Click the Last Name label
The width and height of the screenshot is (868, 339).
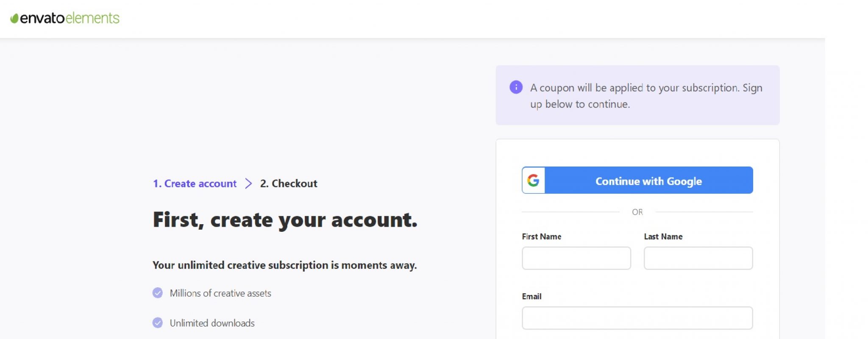663,236
